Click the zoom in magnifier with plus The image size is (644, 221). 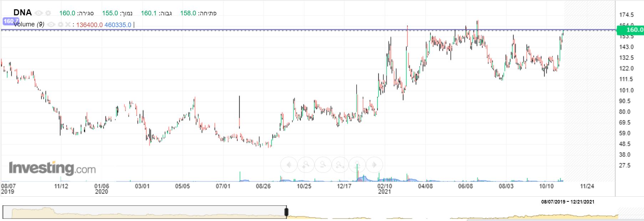click(306, 165)
